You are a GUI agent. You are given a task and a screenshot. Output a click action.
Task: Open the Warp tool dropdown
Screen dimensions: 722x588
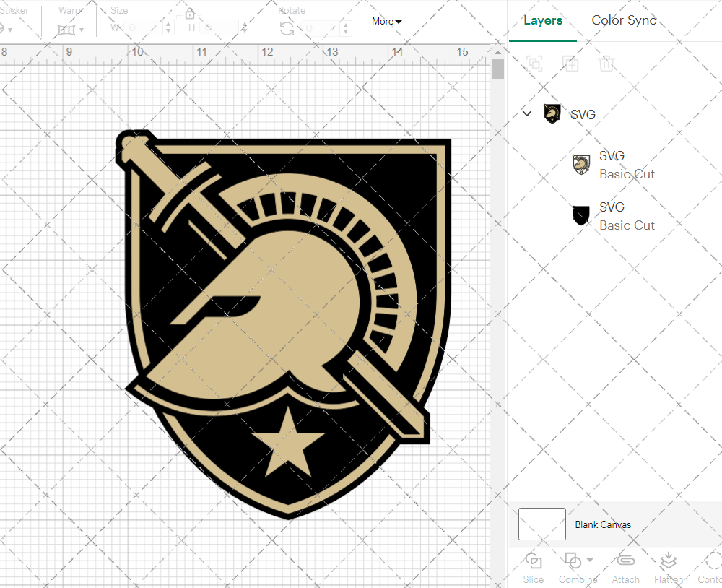[82, 30]
